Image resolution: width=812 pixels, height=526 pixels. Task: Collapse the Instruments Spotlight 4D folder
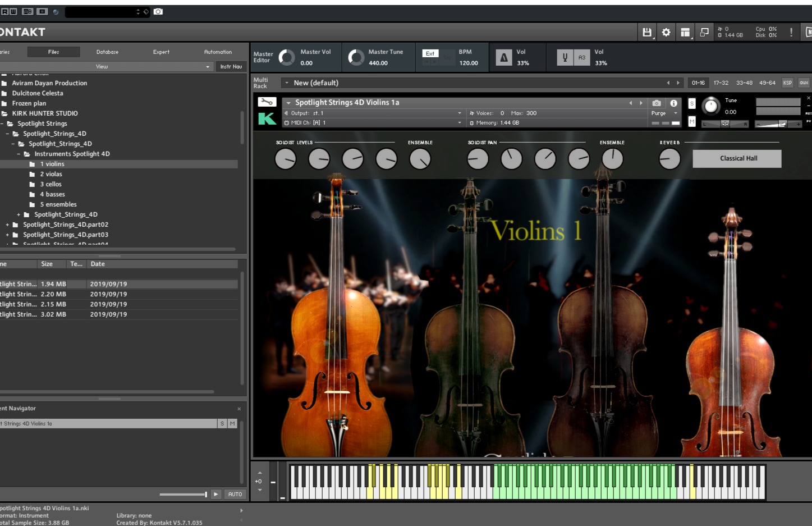[x=19, y=154]
